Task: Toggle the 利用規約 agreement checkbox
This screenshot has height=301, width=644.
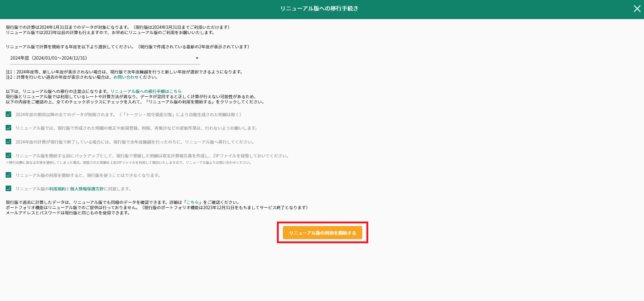Action: (x=9, y=189)
